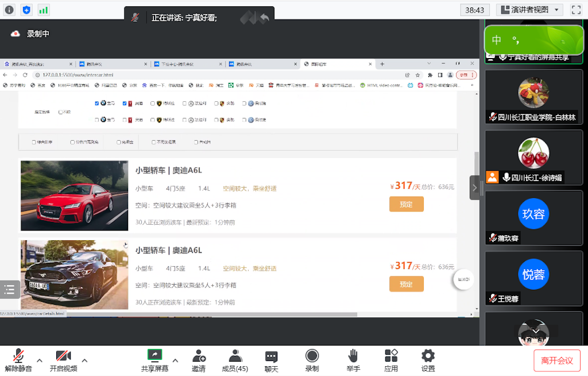Click 预定 for the black Mustang
The height and width of the screenshot is (376, 588).
(406, 285)
